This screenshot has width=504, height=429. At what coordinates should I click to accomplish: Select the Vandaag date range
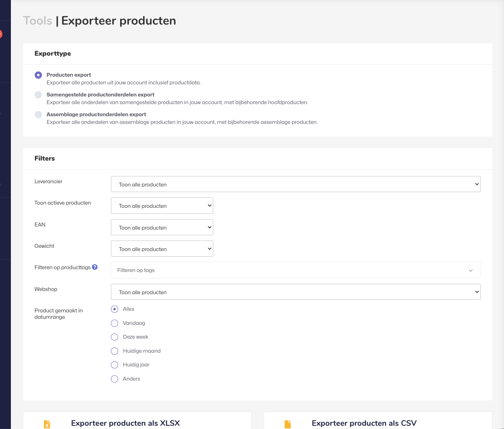pos(115,323)
